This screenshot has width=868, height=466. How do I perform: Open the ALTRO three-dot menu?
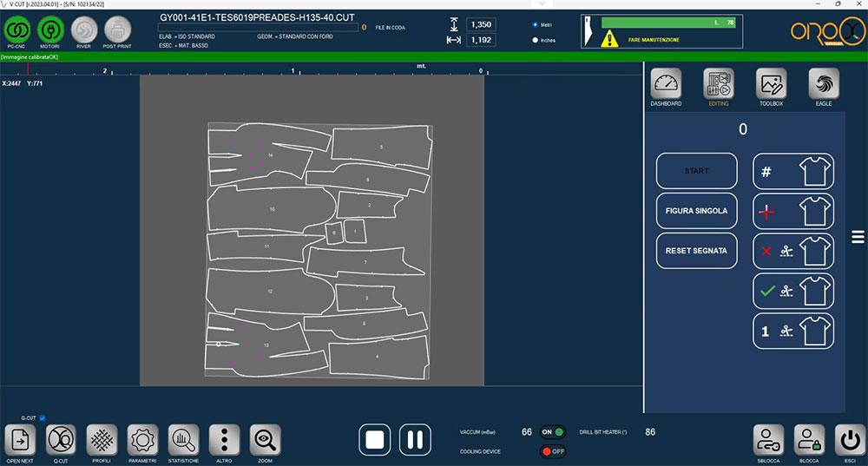click(224, 441)
